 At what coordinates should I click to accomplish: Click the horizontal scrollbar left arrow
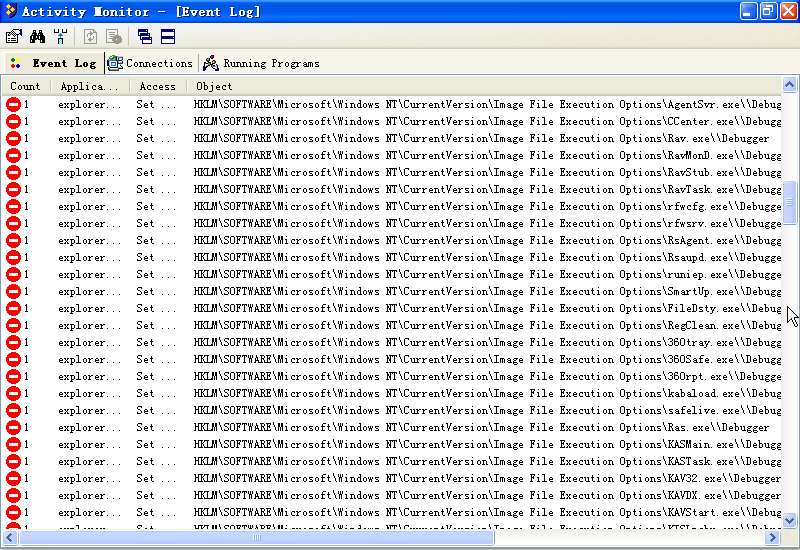[10, 537]
